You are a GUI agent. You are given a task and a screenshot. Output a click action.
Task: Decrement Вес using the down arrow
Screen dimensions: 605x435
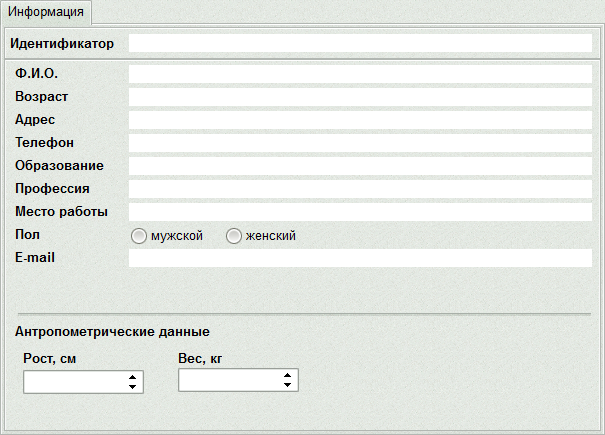pyautogui.click(x=287, y=385)
